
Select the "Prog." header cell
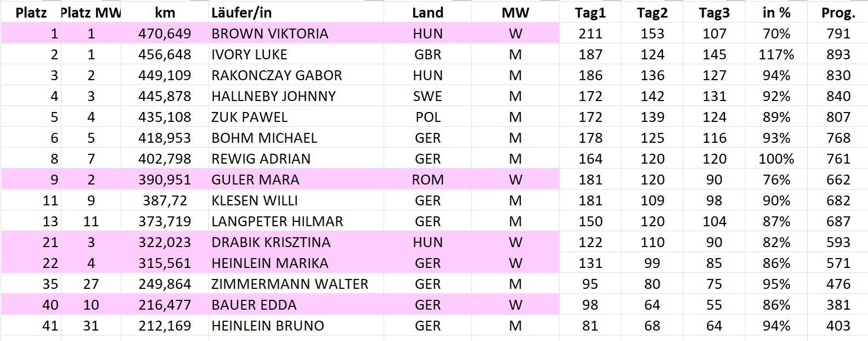[x=838, y=13]
